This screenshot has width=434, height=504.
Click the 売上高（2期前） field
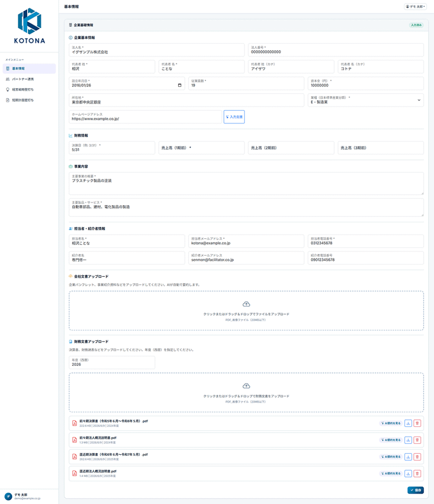(x=291, y=148)
